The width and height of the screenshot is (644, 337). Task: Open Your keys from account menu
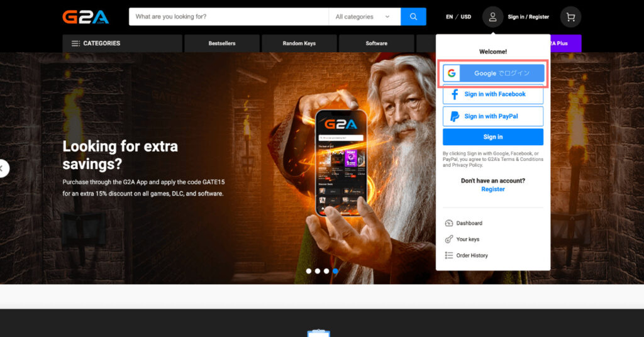(468, 240)
